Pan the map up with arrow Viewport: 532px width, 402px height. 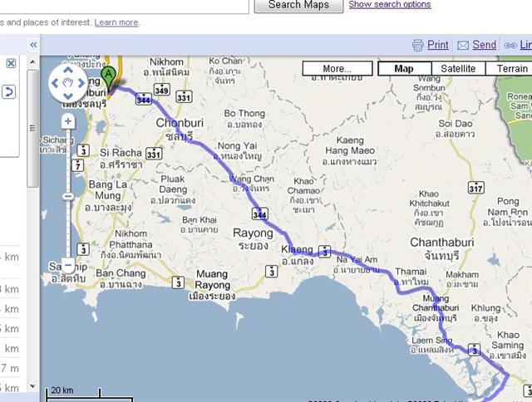point(68,70)
